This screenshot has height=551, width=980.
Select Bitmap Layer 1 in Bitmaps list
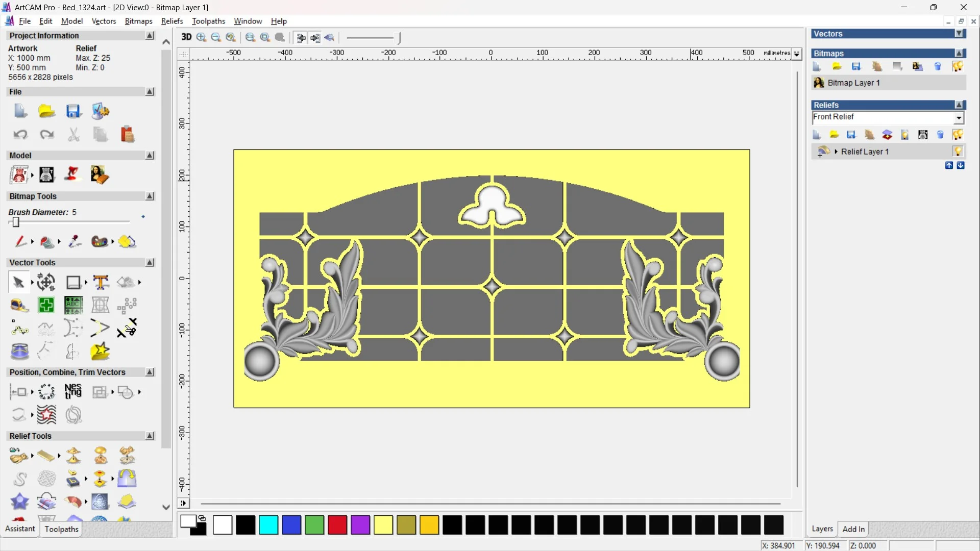[853, 83]
